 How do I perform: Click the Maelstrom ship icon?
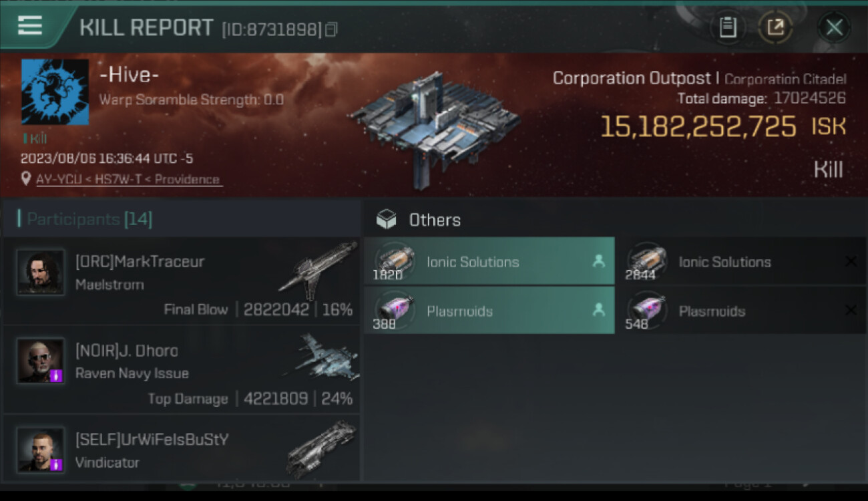point(318,270)
